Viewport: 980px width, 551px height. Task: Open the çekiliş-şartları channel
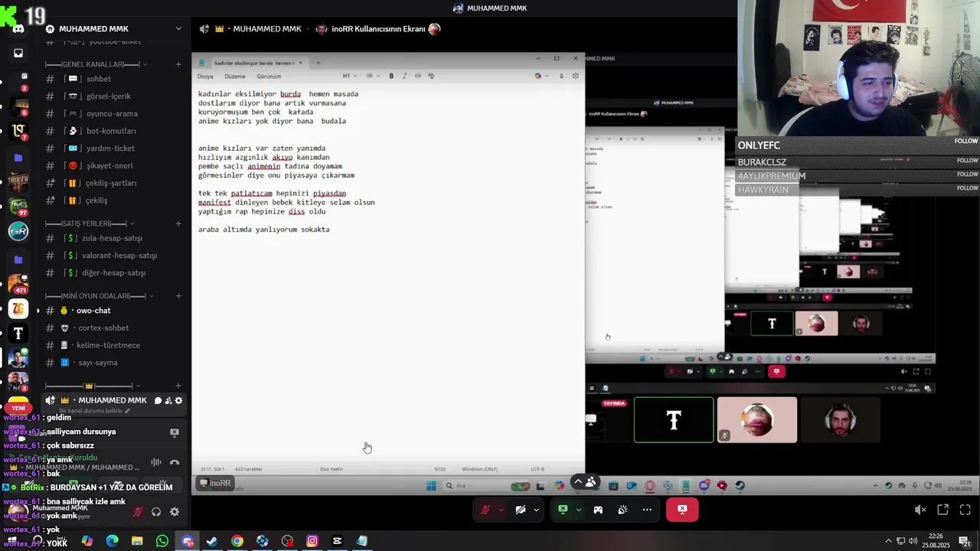(115, 183)
